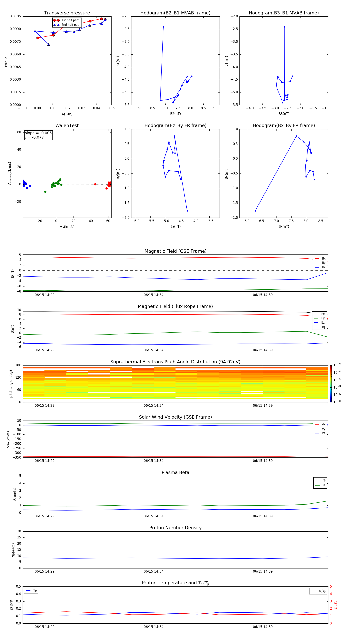This screenshot has height=644, width=351.
Task: Click the 'Vsw(km/s)' axis label
Action: click(x=8, y=439)
